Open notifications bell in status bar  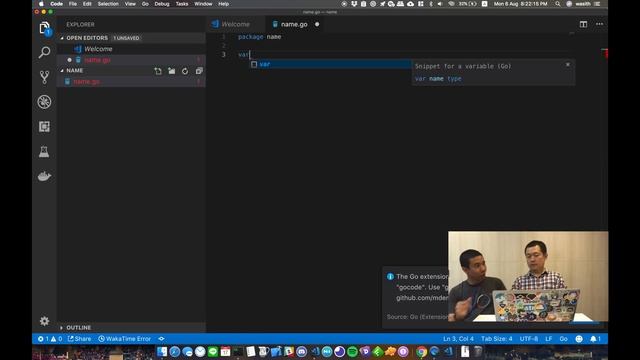pyautogui.click(x=596, y=339)
